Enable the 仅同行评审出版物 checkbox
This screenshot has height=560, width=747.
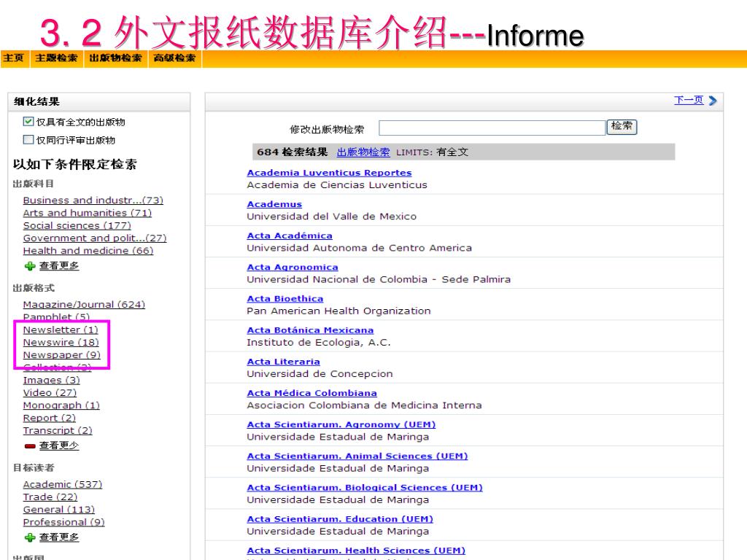pos(28,139)
